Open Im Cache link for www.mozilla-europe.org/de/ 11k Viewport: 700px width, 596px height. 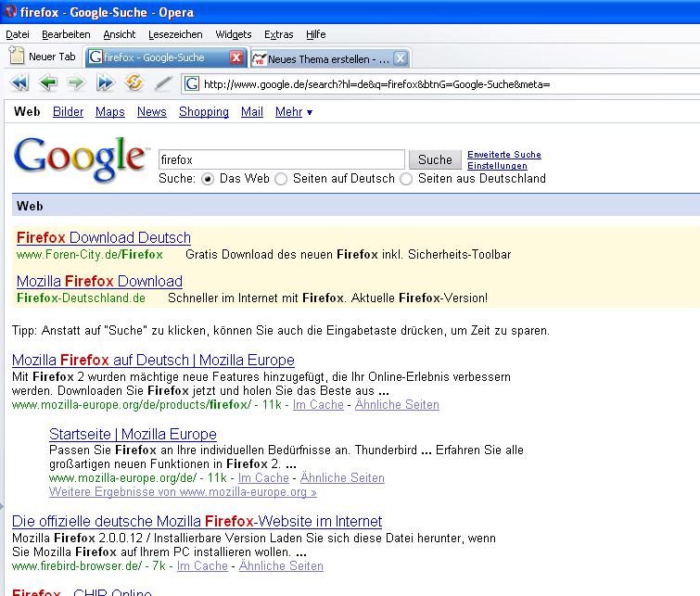(263, 477)
